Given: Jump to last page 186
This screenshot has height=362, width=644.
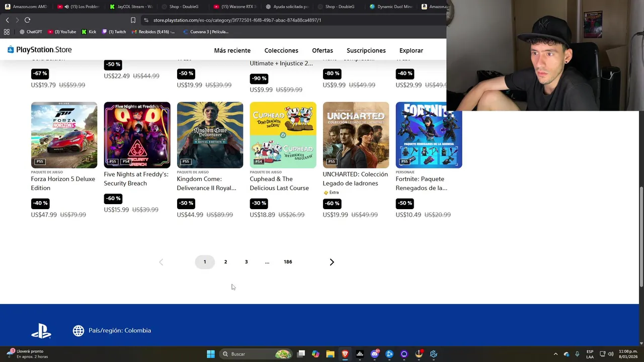Looking at the screenshot, I should pos(288,262).
